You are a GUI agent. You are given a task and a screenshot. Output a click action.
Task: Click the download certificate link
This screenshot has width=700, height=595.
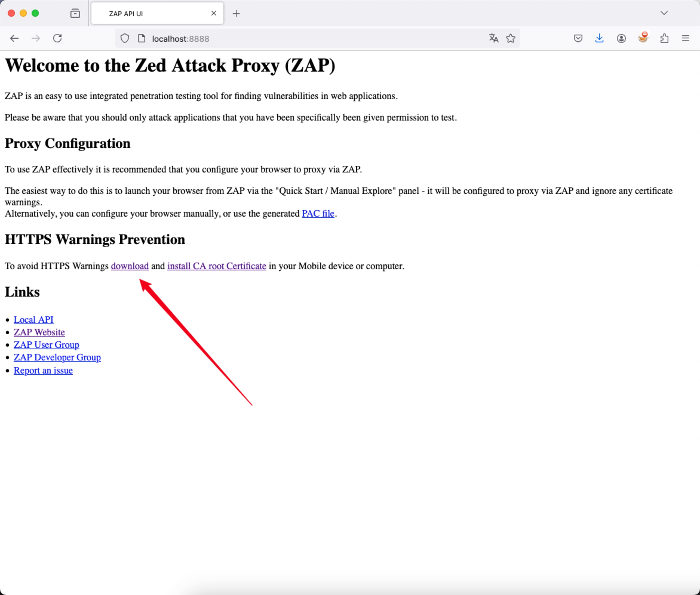(x=129, y=266)
